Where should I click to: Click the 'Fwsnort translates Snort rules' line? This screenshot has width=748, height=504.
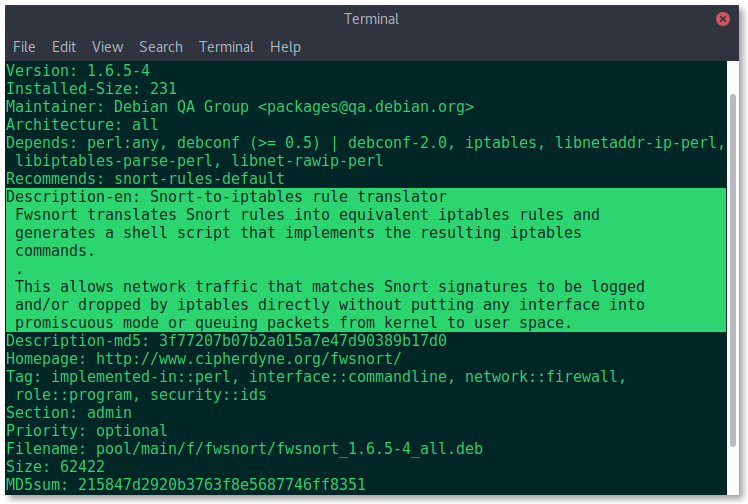click(x=307, y=215)
